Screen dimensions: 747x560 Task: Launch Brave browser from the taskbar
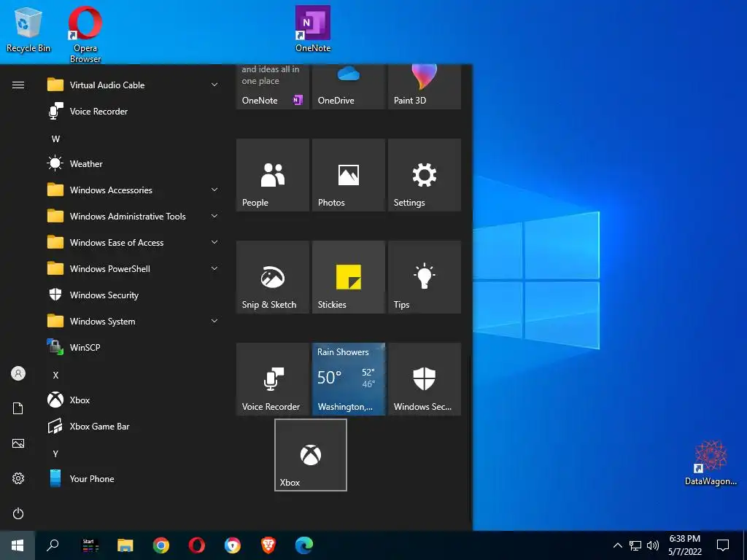[268, 545]
